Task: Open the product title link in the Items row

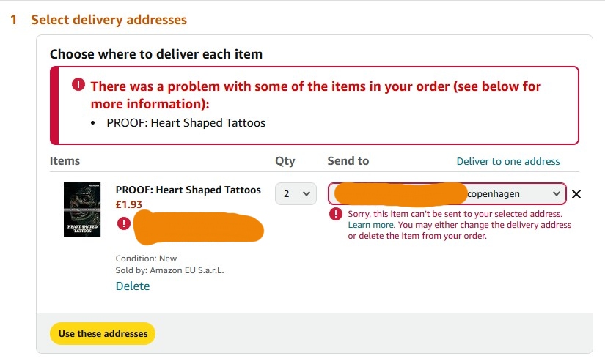Action: click(188, 190)
